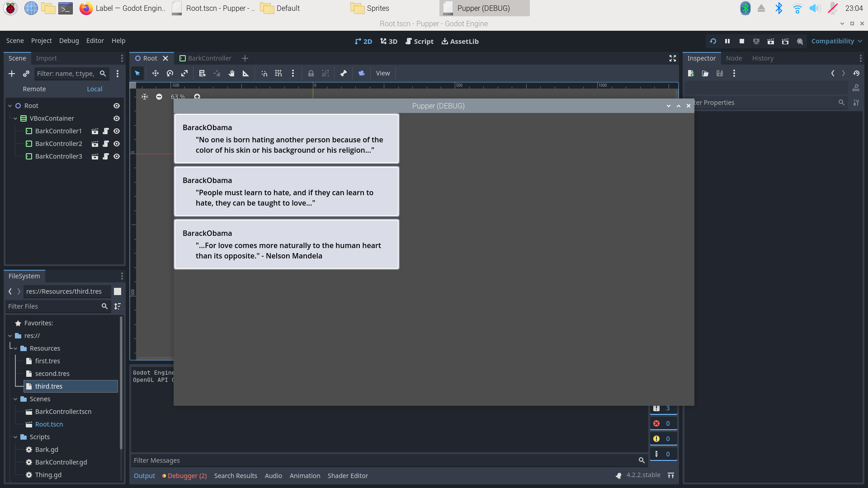Screen dimensions: 868x488
Task: Toggle distraction-free mode icon
Action: pos(673,58)
